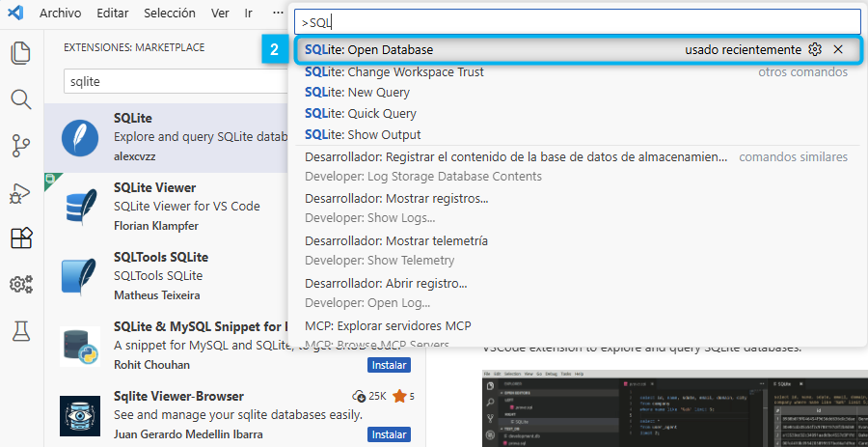
Task: Click the extensions search field containing sqlite
Action: click(174, 82)
